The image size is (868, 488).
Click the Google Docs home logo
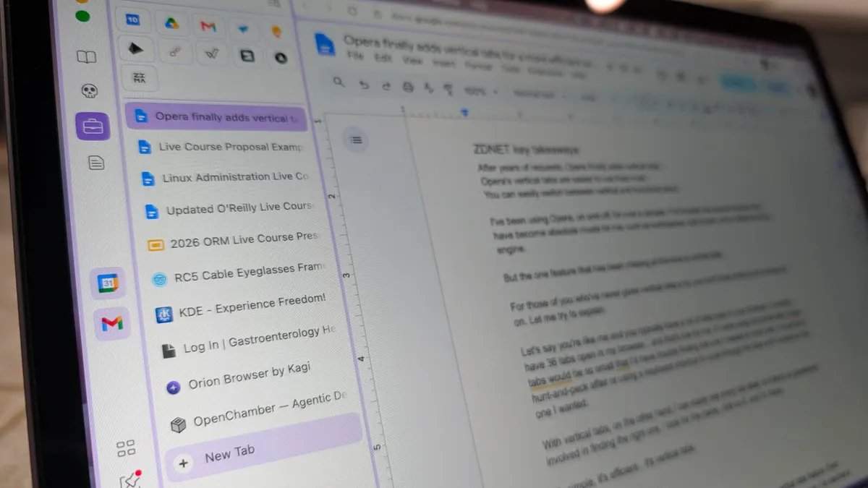click(325, 44)
